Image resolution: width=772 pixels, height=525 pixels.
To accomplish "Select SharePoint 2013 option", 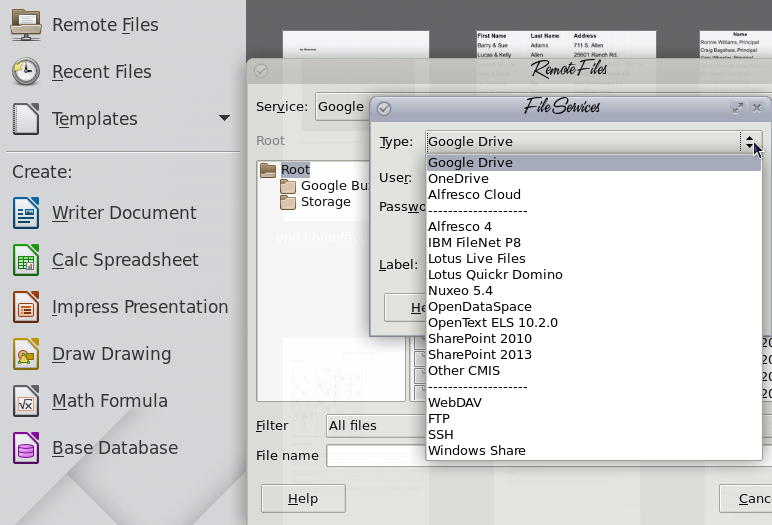I will tap(593, 355).
